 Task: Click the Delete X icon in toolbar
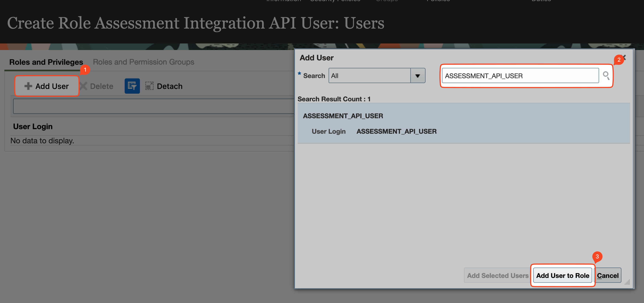click(x=84, y=86)
